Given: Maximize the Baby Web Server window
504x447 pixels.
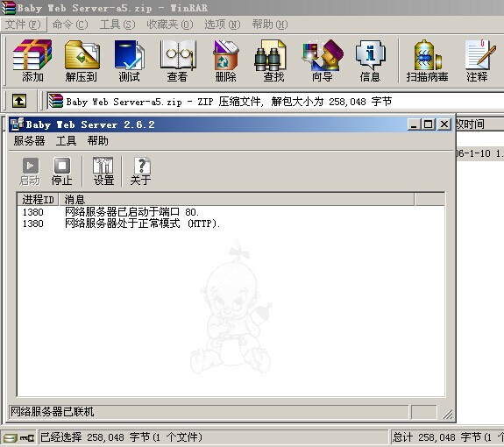Looking at the screenshot, I should click(x=429, y=124).
